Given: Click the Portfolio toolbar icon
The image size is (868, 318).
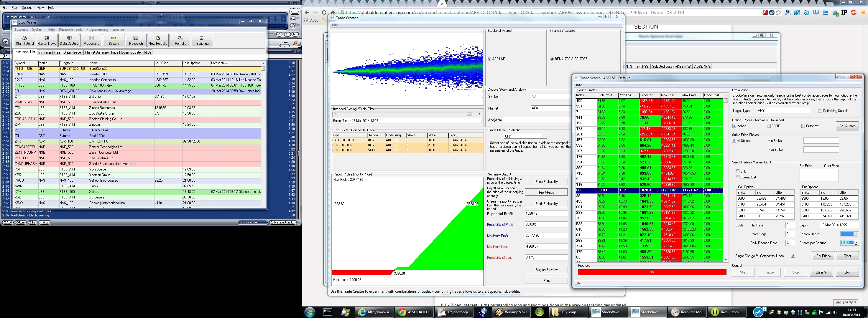Looking at the screenshot, I should click(180, 40).
